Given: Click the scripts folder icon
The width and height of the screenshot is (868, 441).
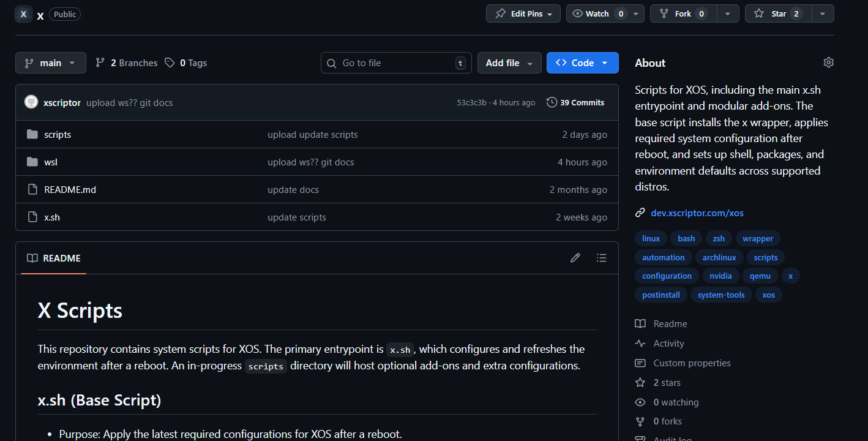Looking at the screenshot, I should pos(32,134).
